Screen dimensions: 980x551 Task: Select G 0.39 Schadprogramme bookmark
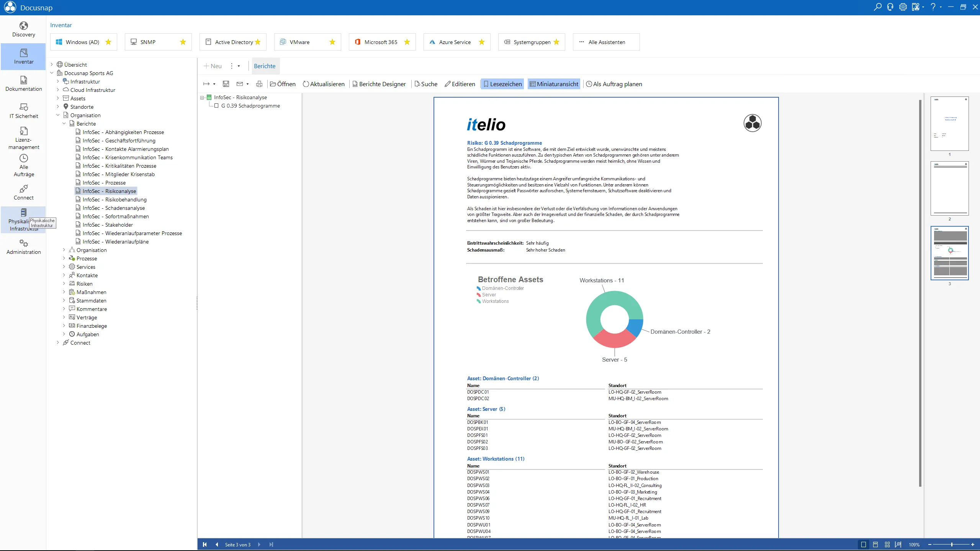[250, 106]
